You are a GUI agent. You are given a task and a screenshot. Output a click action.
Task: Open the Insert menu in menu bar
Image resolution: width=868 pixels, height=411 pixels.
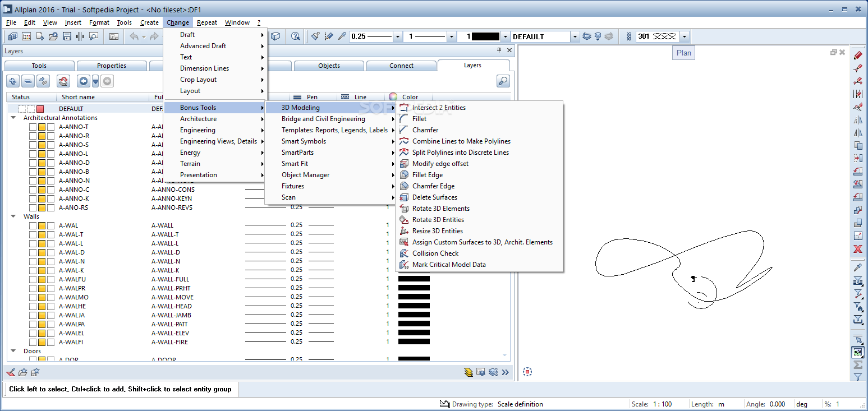(x=73, y=22)
